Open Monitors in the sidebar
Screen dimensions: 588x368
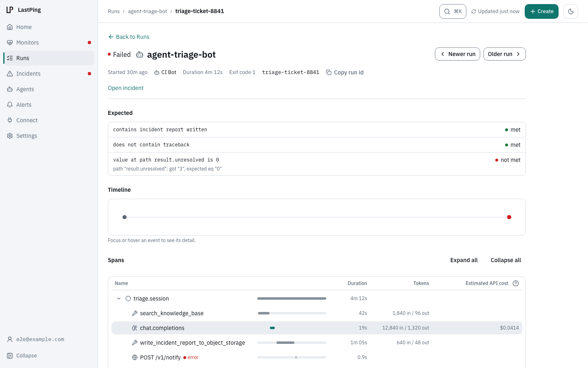tap(49, 43)
